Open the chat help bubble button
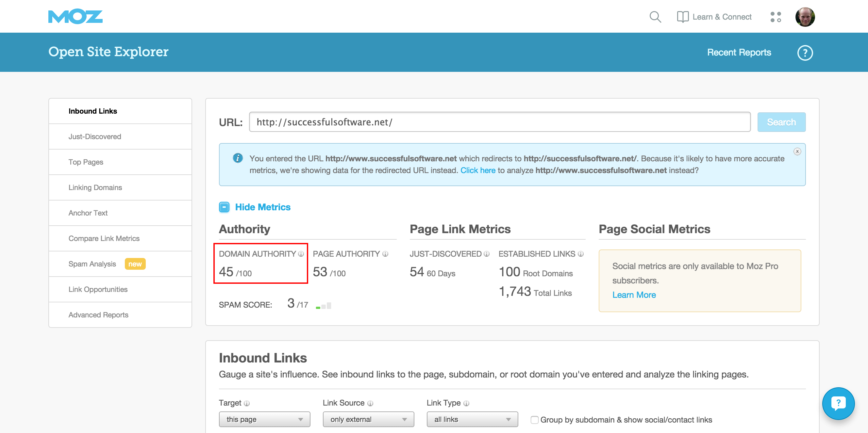 [x=838, y=403]
